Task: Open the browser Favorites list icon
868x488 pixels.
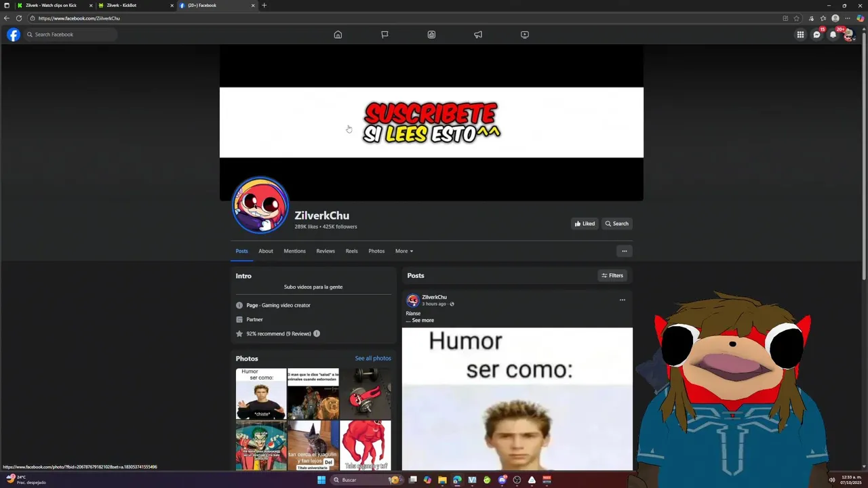Action: pyautogui.click(x=823, y=18)
